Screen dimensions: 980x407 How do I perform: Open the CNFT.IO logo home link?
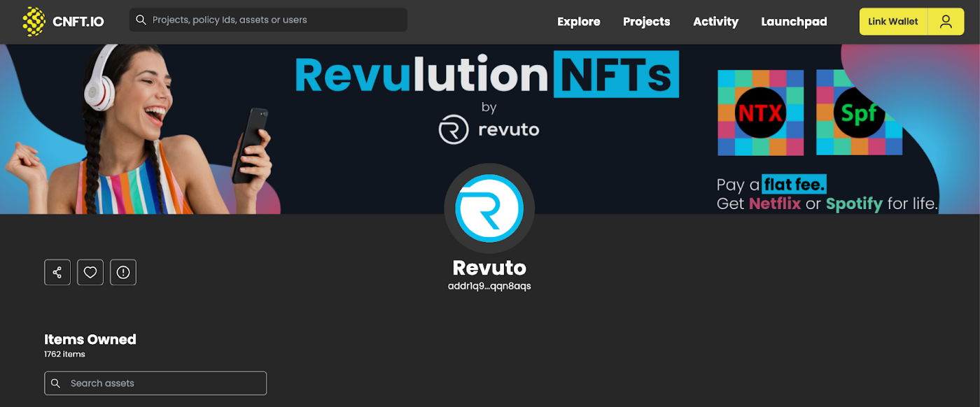tap(63, 21)
